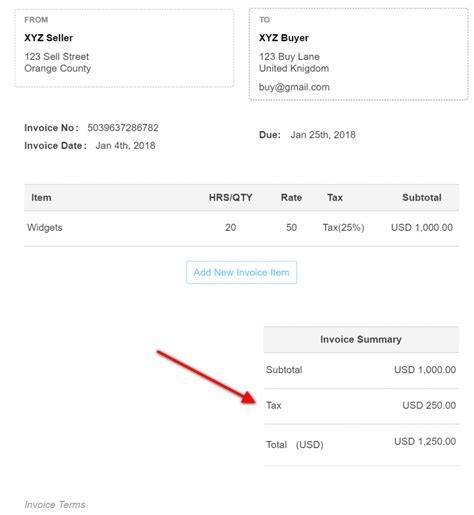
Task: Click the Widgets item cell
Action: click(45, 228)
